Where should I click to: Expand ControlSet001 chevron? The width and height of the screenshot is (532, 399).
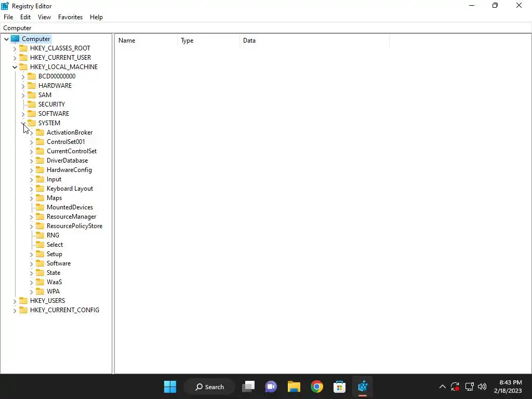pos(32,142)
